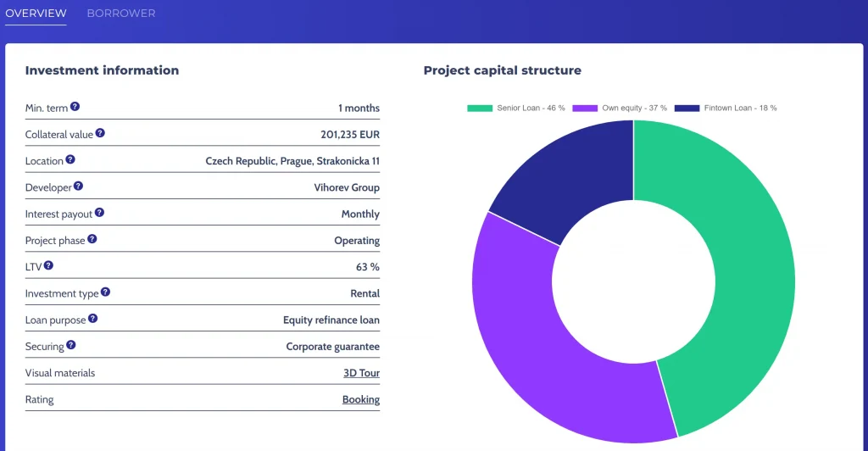Click the Project phase question mark icon
This screenshot has width=868, height=451.
(x=92, y=239)
